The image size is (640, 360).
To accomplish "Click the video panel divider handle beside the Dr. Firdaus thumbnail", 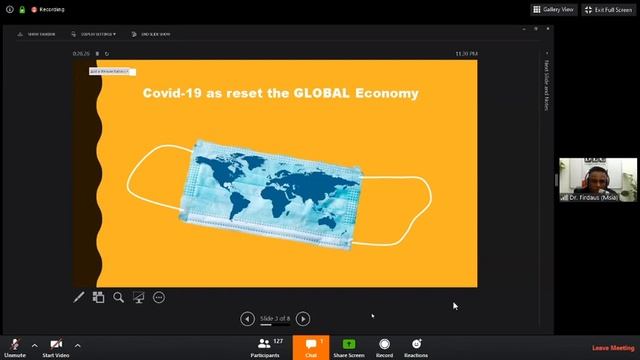I will pos(556,180).
